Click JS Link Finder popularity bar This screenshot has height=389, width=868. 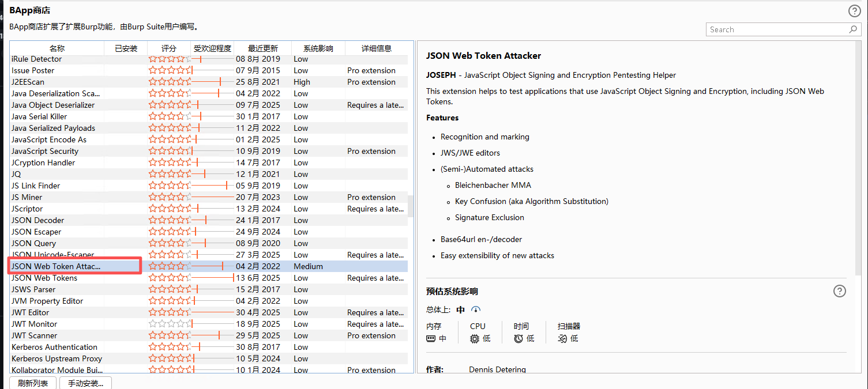click(x=212, y=186)
